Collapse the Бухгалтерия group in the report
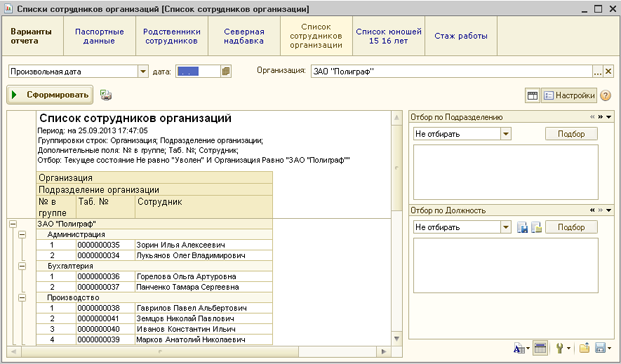Image resolution: width=621 pixels, height=364 pixels. pyautogui.click(x=22, y=266)
